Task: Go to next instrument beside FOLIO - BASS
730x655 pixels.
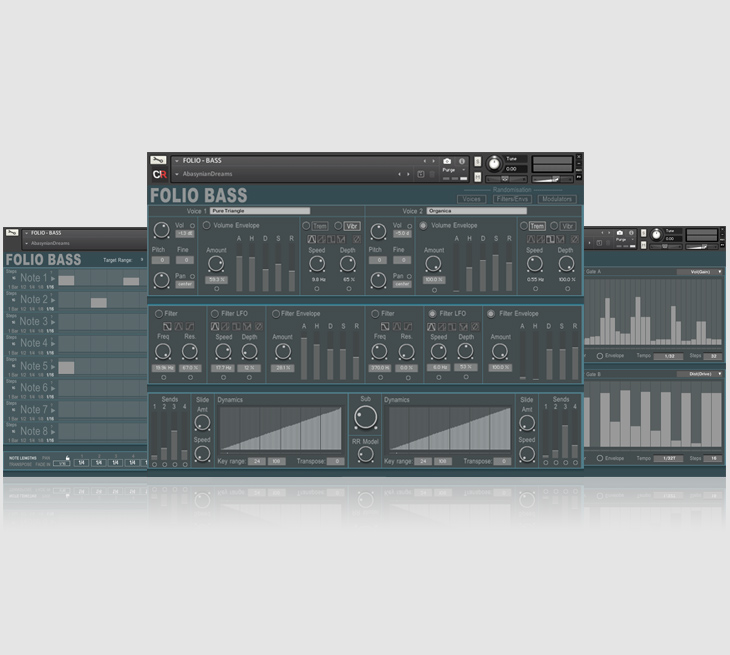Action: tap(433, 161)
